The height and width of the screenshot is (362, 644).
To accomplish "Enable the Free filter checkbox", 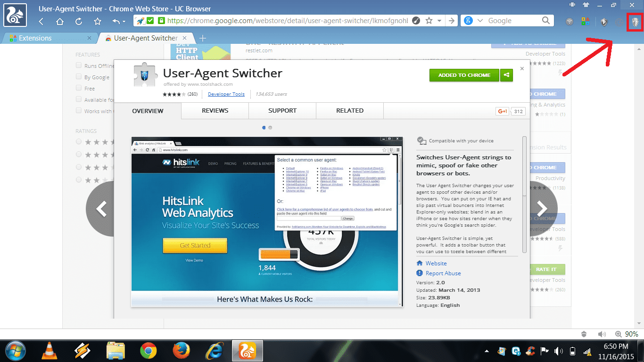I will pyautogui.click(x=79, y=88).
